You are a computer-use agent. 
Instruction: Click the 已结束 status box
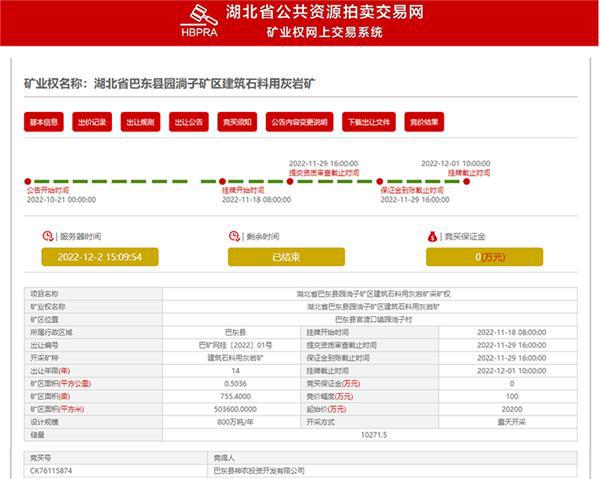click(x=286, y=257)
